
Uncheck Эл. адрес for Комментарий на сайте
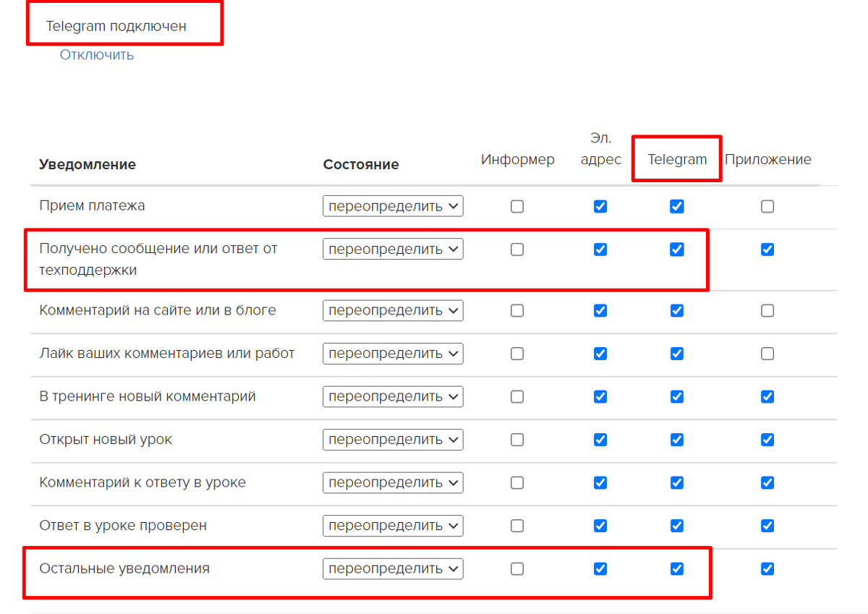point(600,310)
